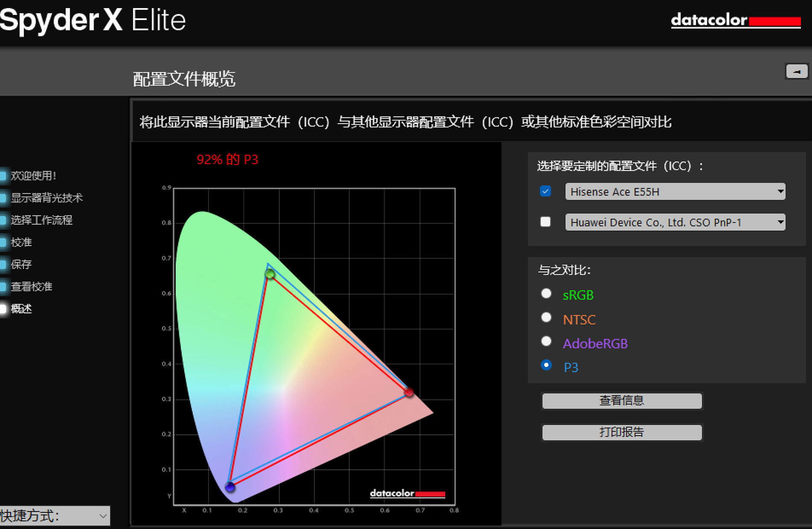Click the ICC comparison description text
Screen dimensions: 812x529
click(406, 122)
